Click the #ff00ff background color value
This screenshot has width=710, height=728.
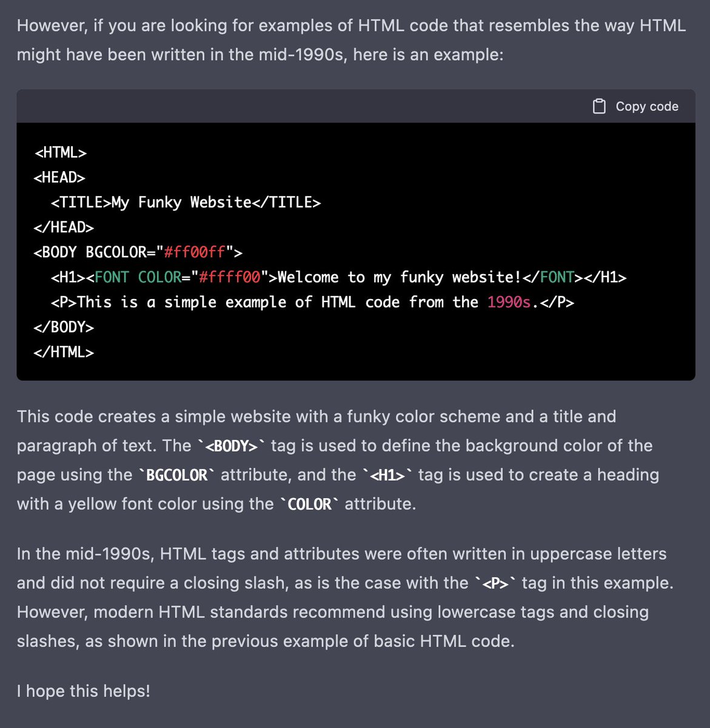tap(195, 252)
